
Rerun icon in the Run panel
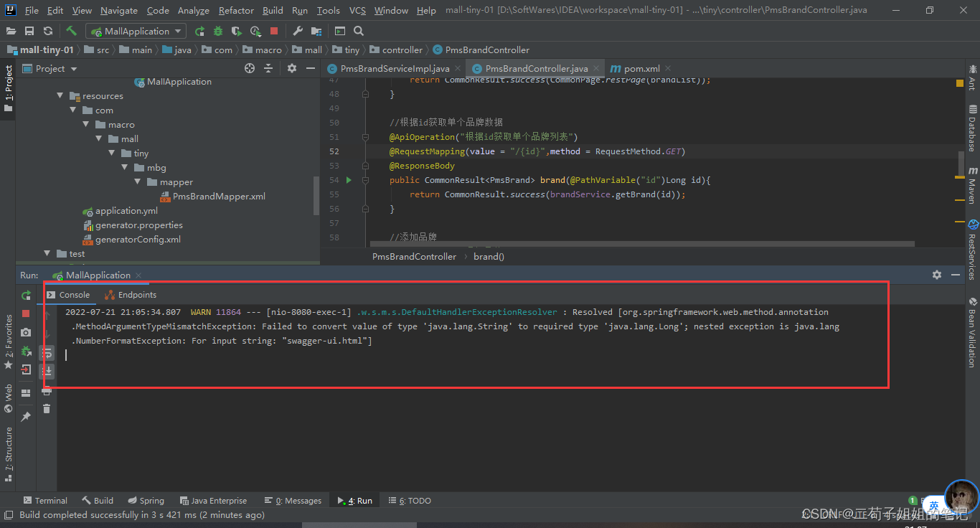(26, 295)
